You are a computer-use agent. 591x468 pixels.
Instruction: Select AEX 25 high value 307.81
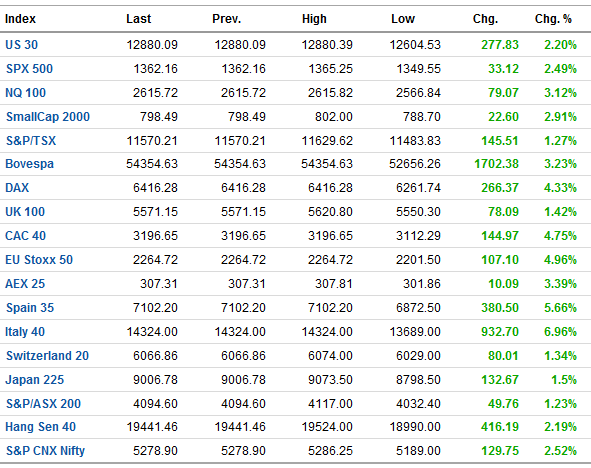[334, 284]
